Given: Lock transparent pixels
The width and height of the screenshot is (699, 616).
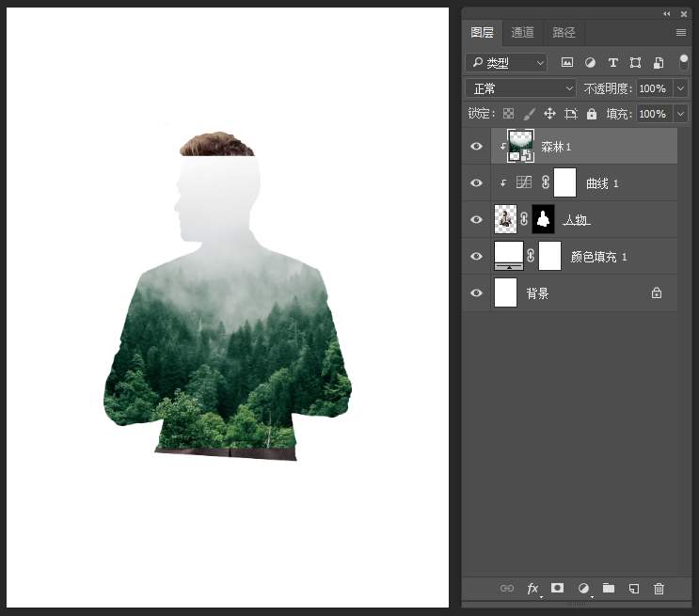Looking at the screenshot, I should click(x=508, y=114).
